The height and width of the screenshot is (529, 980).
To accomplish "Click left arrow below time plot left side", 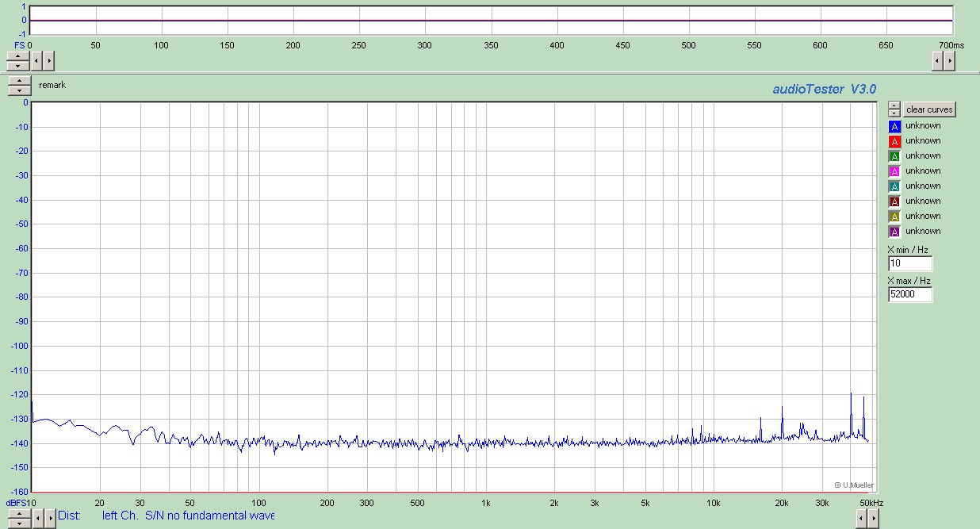I will point(36,59).
